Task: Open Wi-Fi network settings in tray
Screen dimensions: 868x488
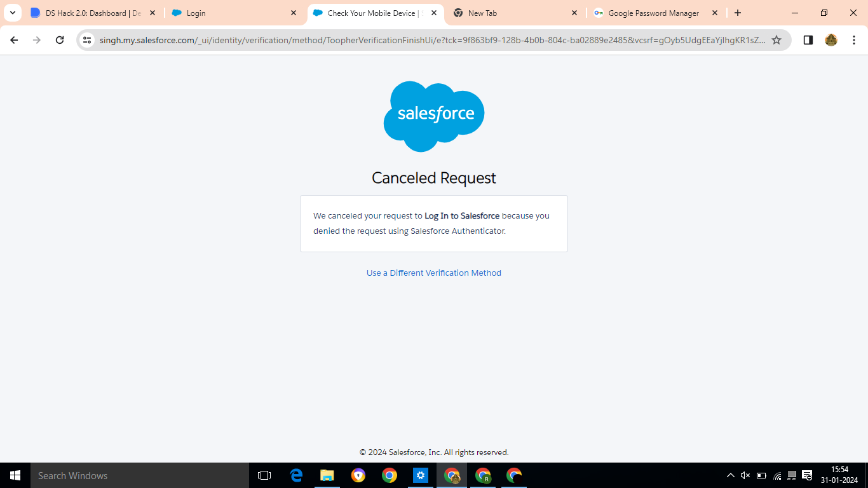Action: pos(777,475)
